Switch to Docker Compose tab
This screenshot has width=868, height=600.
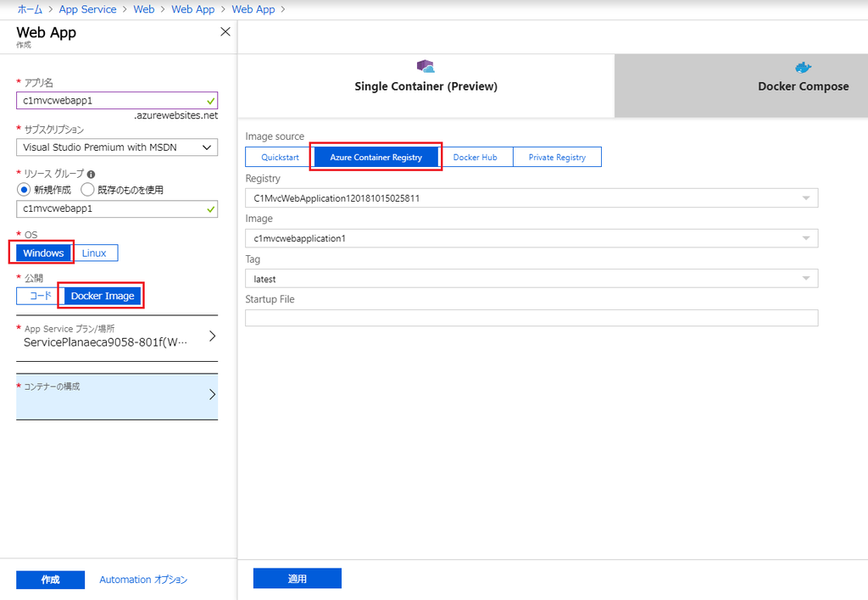coord(741,86)
